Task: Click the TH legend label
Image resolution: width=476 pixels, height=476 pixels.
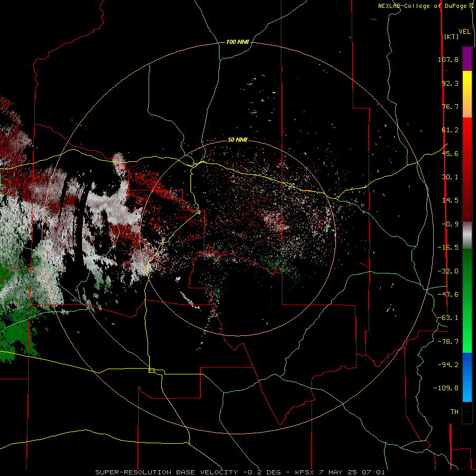Action: point(454,412)
